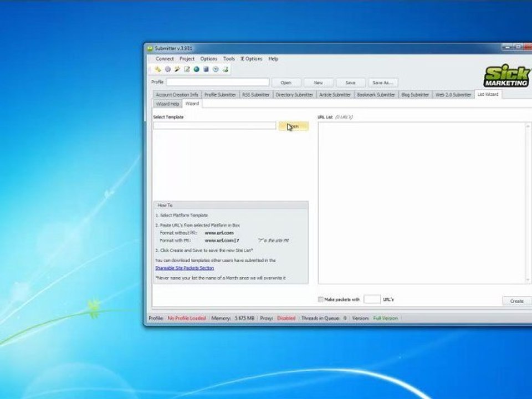The height and width of the screenshot is (399, 532).
Task: Open the IE Options menu
Action: tap(252, 59)
